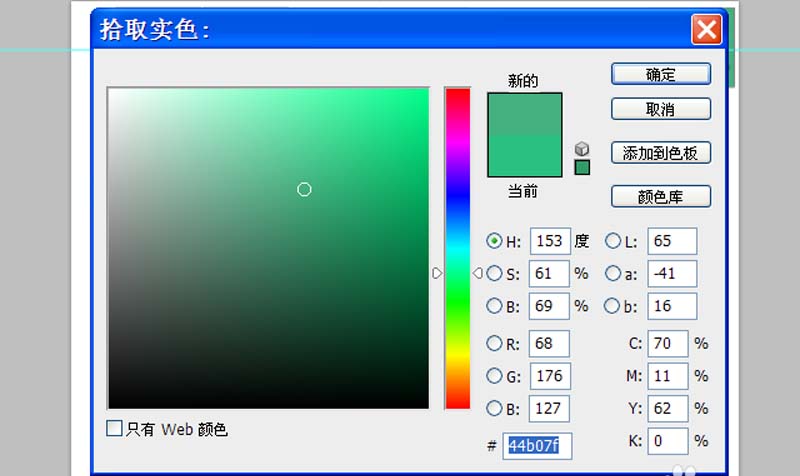Click the 确定 button to confirm color

point(661,74)
